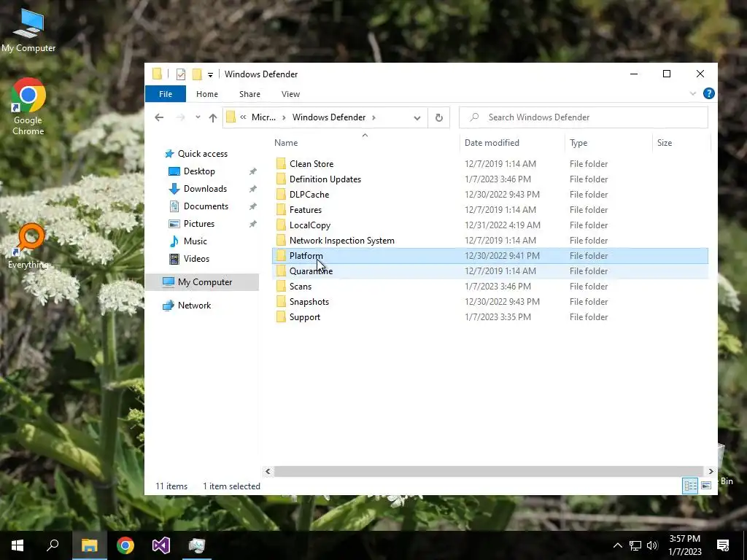747x560 pixels.
Task: Switch to Large icons view layout icon
Action: click(706, 486)
